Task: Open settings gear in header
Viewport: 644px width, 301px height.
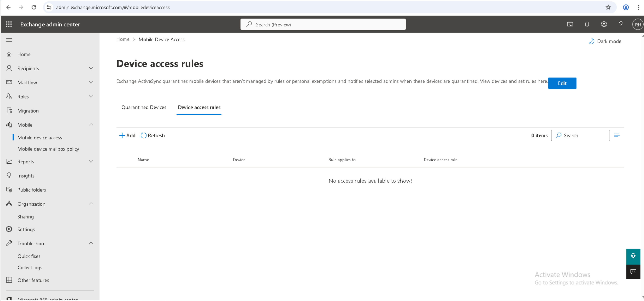Action: (604, 24)
